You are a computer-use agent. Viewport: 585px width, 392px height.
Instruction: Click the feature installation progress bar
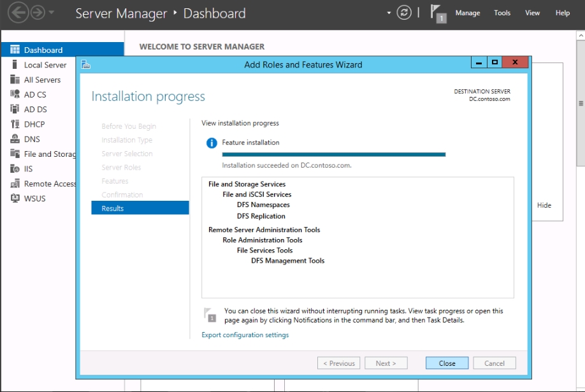333,154
